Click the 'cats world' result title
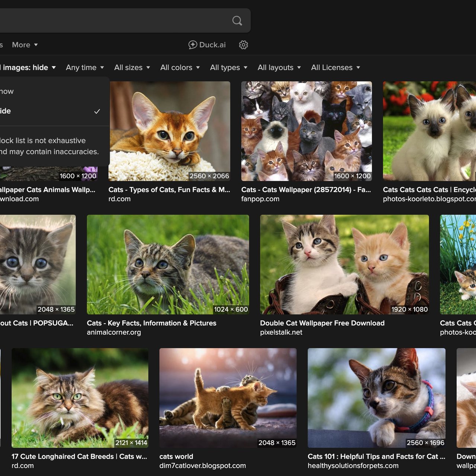476x476 pixels. point(176,456)
